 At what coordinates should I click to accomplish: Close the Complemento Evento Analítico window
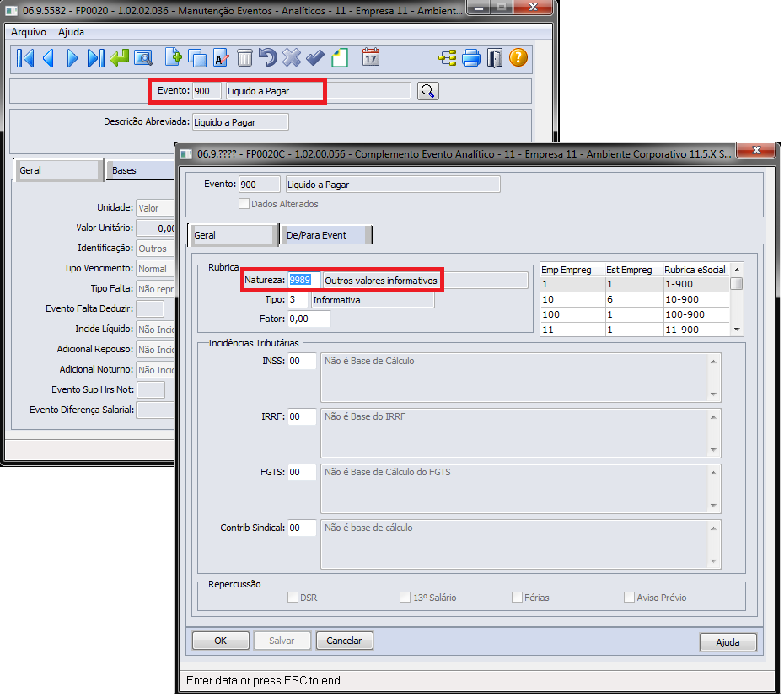(x=756, y=150)
